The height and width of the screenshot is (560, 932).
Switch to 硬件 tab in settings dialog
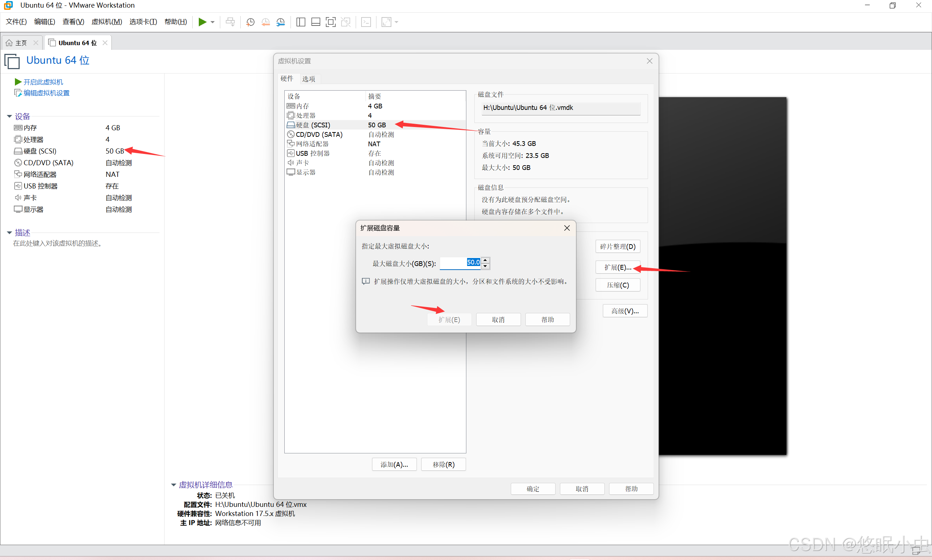click(x=287, y=79)
